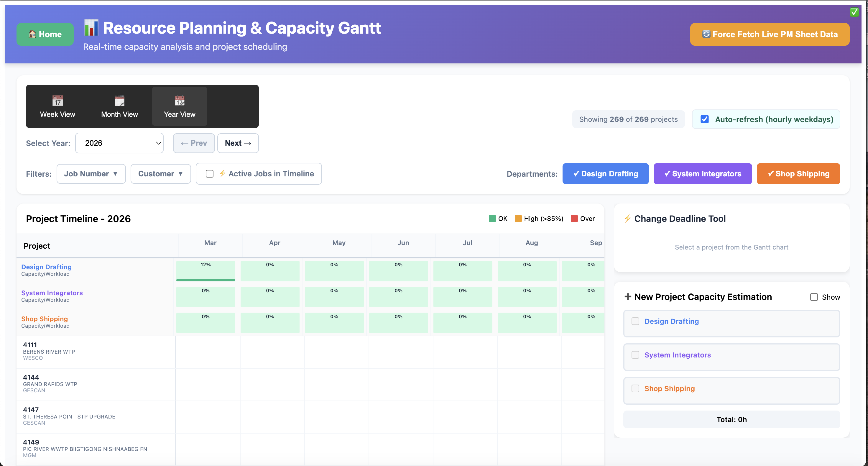Switch to Week View
868x466 pixels.
[x=57, y=106]
